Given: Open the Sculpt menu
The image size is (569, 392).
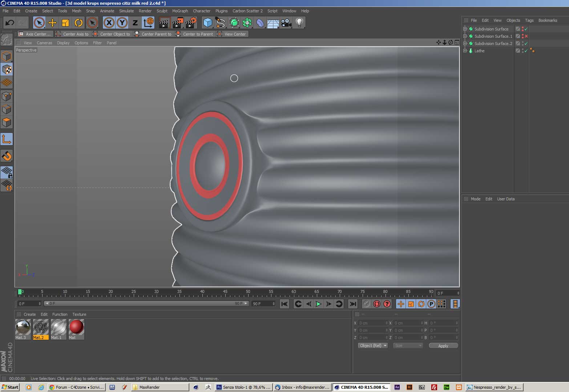Looking at the screenshot, I should pos(162,11).
